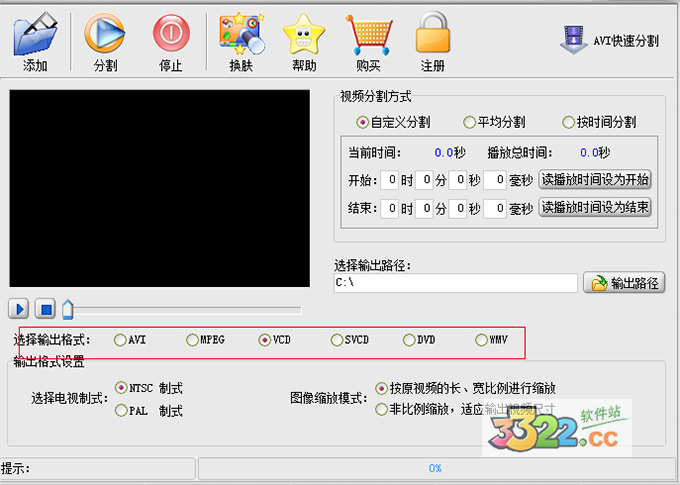Click the 当前时间 0.0秒 value
Image resolution: width=680 pixels, height=485 pixels.
tap(450, 153)
